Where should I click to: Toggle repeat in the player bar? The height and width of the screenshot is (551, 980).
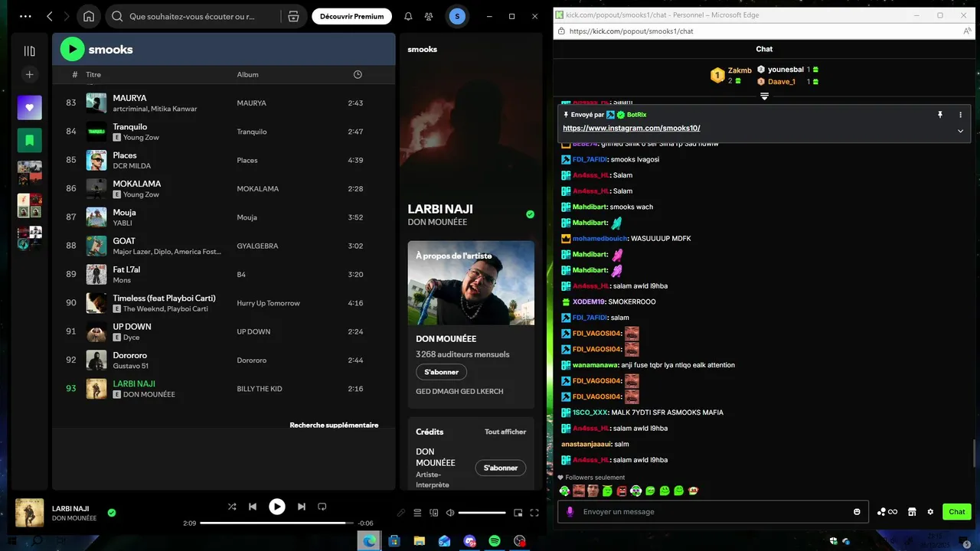coord(322,507)
